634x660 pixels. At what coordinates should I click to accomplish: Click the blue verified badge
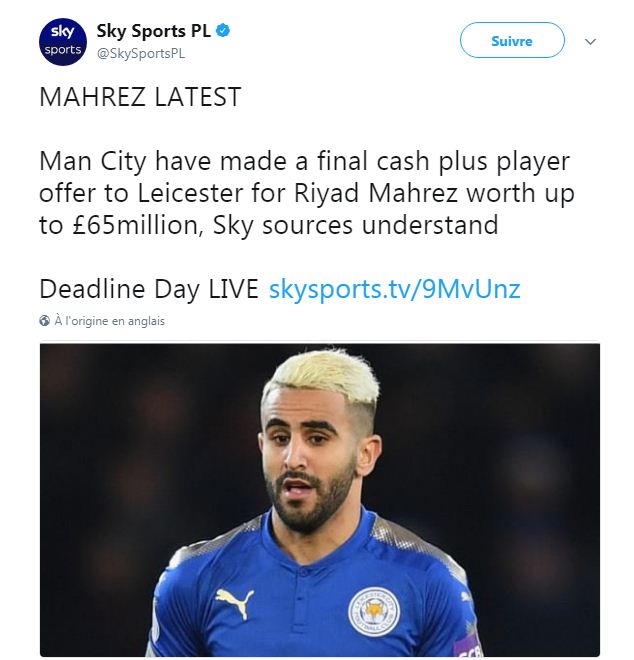pyautogui.click(x=223, y=31)
